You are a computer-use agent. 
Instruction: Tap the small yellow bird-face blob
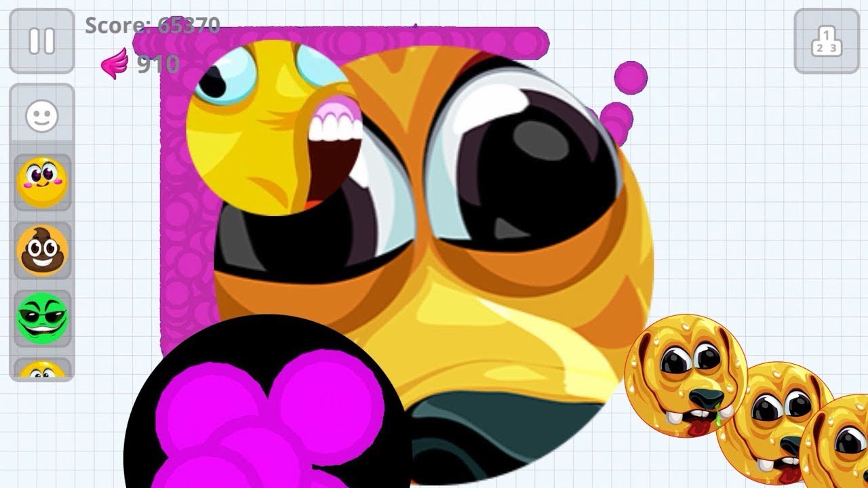click(275, 127)
